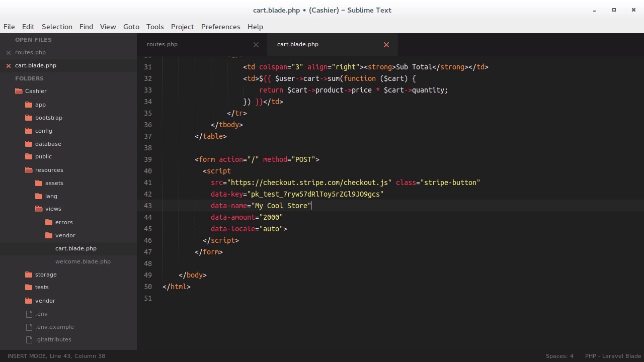Click the resources folder icon
The width and height of the screenshot is (644, 362).
pyautogui.click(x=29, y=170)
